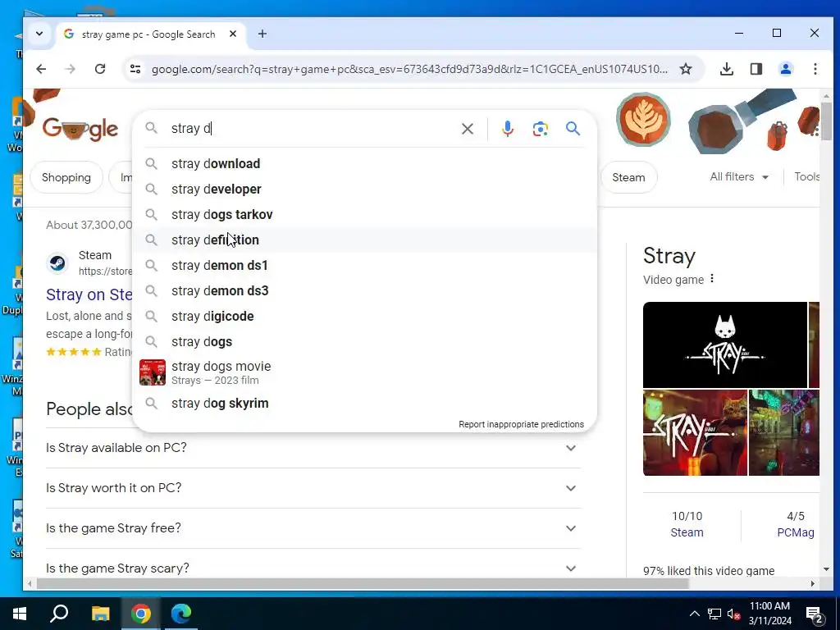Open Chrome three-dot menu
Image resolution: width=840 pixels, height=630 pixels.
click(x=815, y=69)
